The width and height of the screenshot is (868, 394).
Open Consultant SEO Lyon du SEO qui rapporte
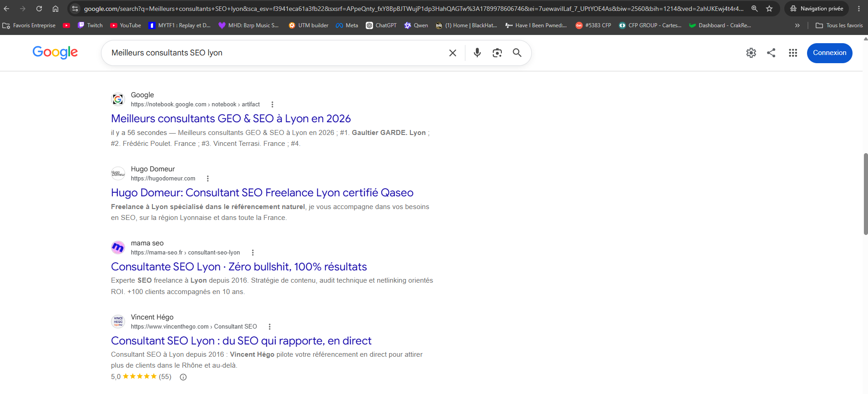[241, 341]
